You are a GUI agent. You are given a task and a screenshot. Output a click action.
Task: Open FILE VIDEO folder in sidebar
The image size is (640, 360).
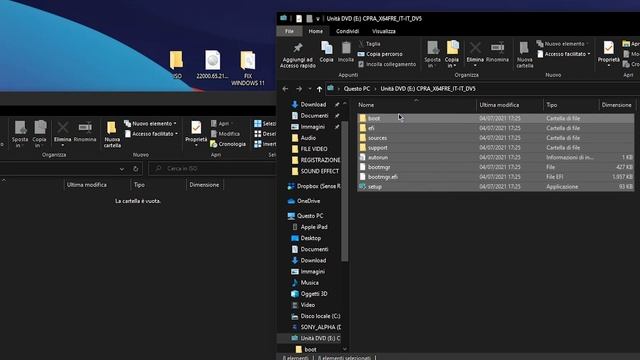[314, 149]
